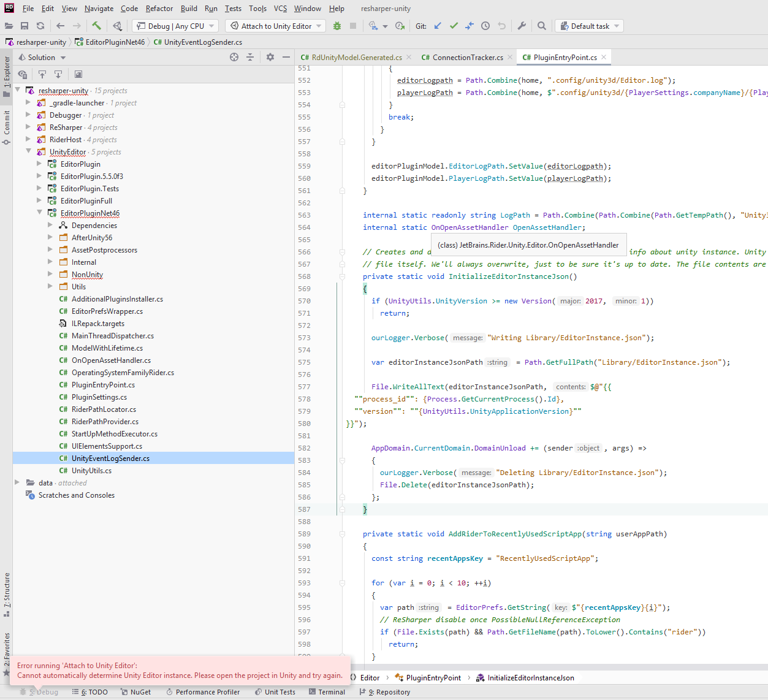Select UnityUtils.cs in the solution tree
Screen dimensions: 768x700
[91, 471]
